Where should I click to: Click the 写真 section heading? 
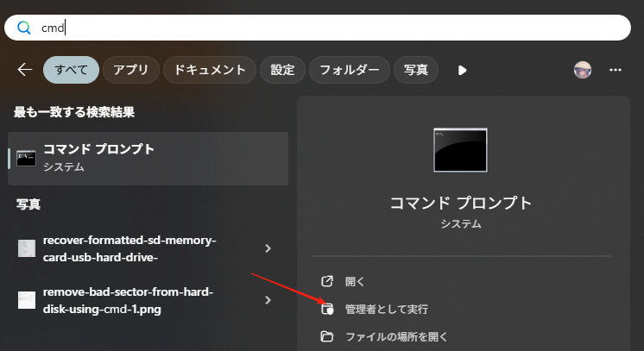pos(28,204)
